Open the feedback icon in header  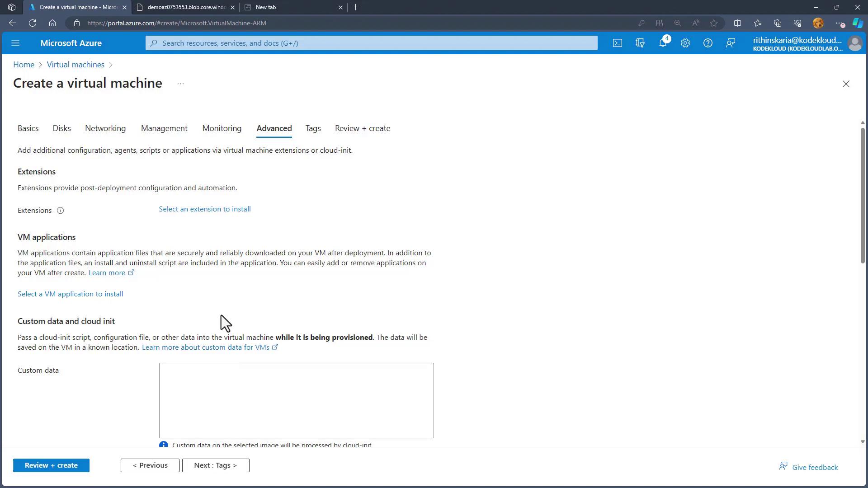click(x=730, y=43)
